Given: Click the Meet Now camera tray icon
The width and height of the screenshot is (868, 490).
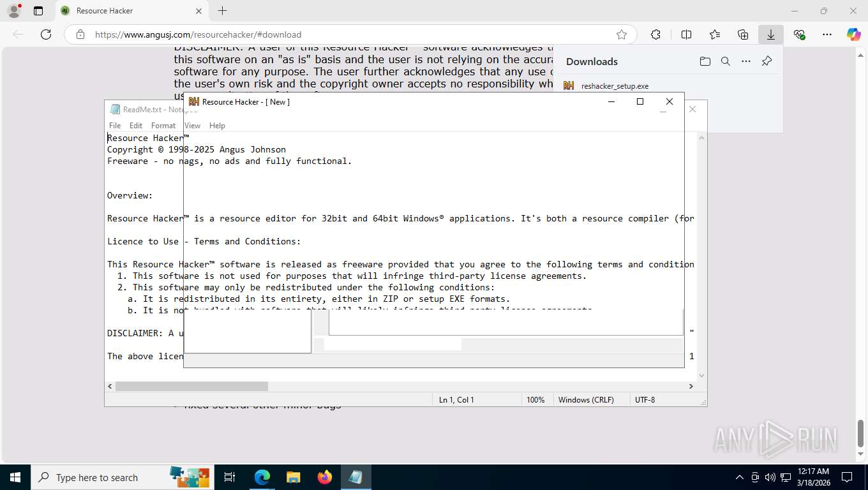Looking at the screenshot, I should 755,477.
